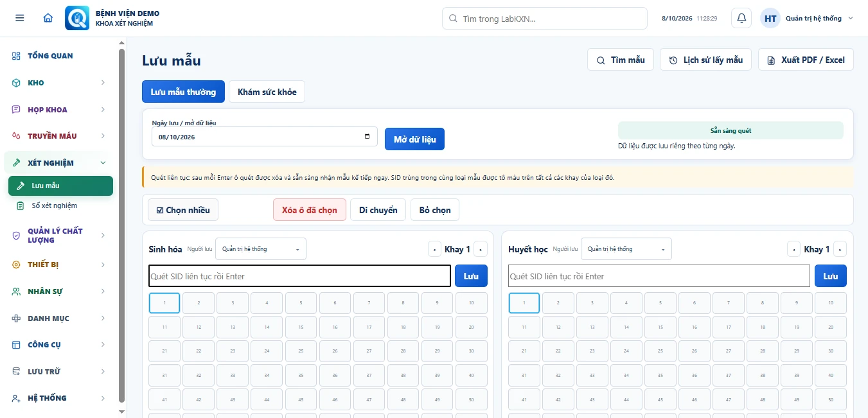
Task: Expand the Họp khoa sidebar section
Action: pos(59,110)
